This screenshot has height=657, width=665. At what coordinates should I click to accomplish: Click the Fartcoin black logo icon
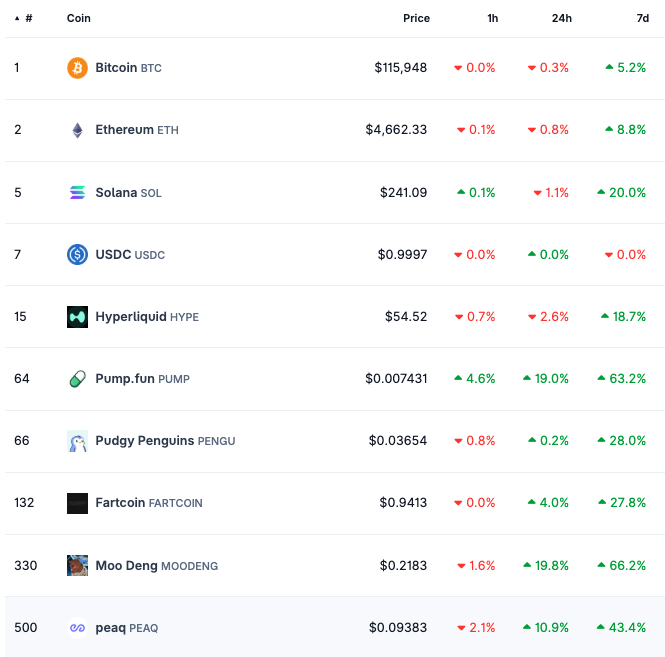pos(77,503)
